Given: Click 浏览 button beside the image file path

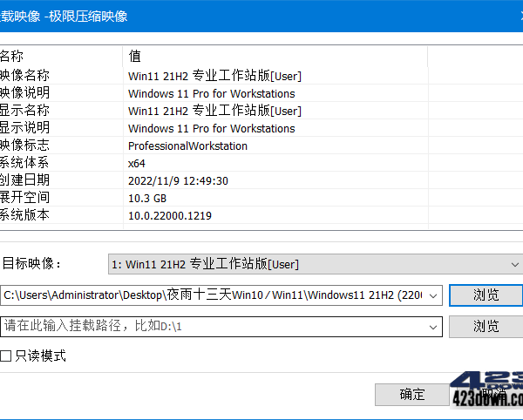Looking at the screenshot, I should pyautogui.click(x=486, y=295).
